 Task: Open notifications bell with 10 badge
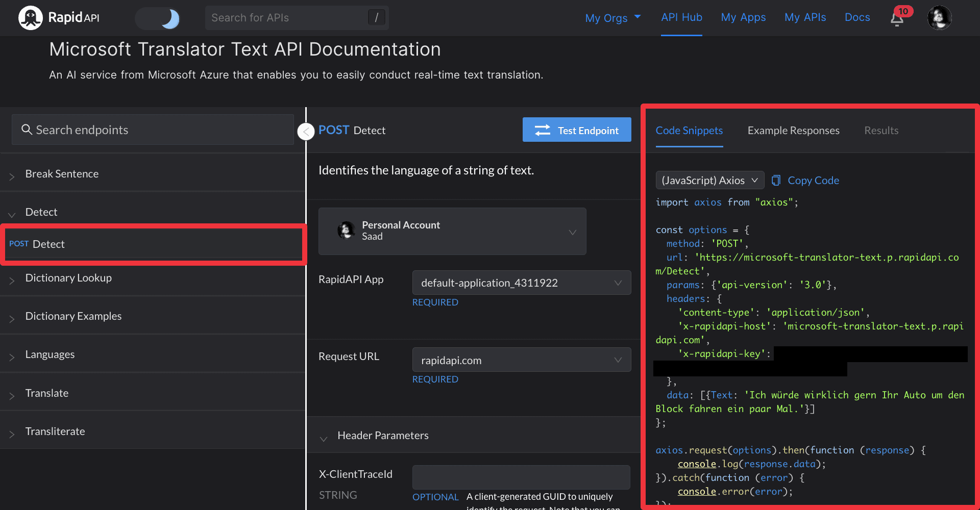tap(898, 17)
